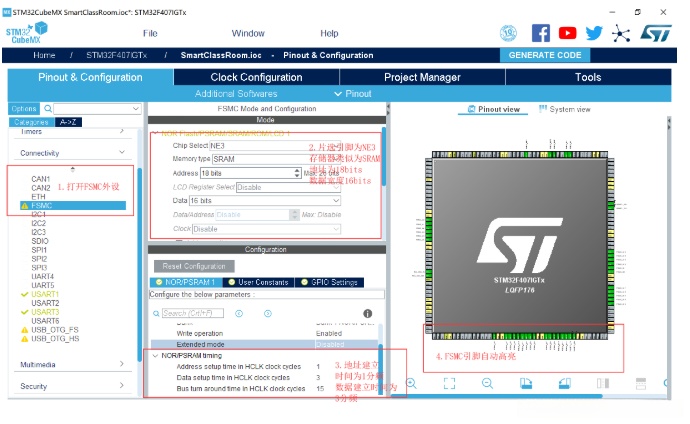
Task: Switch to Project Manager tab
Action: coord(422,77)
